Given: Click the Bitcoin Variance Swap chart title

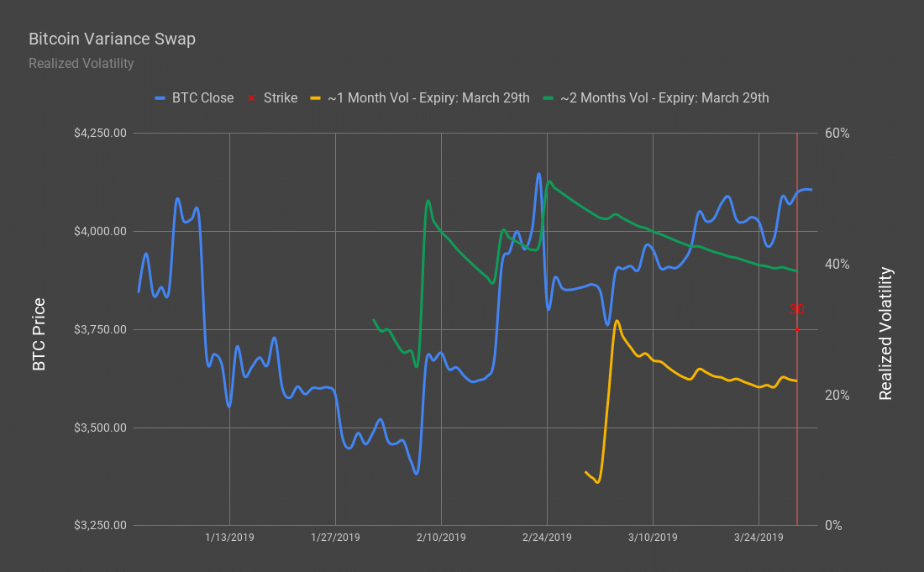Looking at the screenshot, I should (112, 39).
